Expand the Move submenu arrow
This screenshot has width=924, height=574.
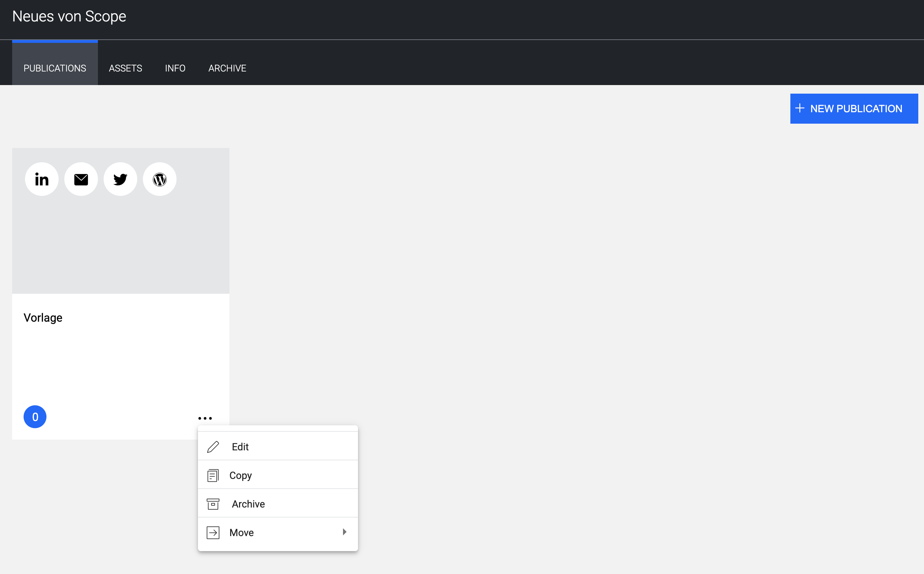click(344, 532)
